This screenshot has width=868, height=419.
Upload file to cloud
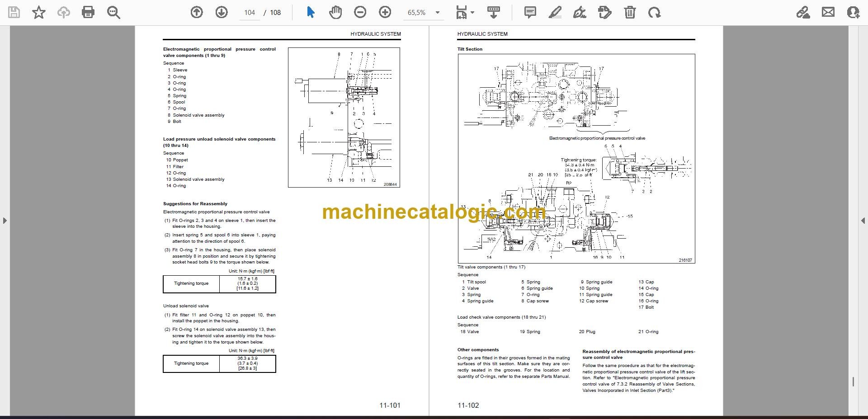coord(63,12)
